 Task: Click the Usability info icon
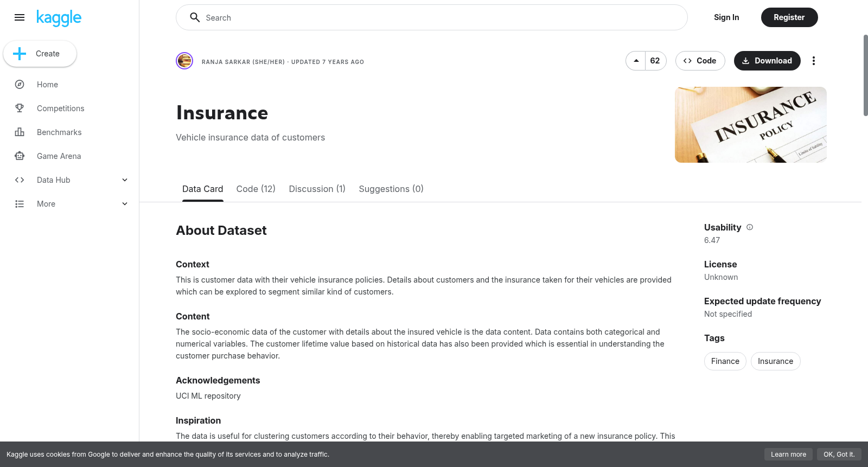tap(750, 227)
